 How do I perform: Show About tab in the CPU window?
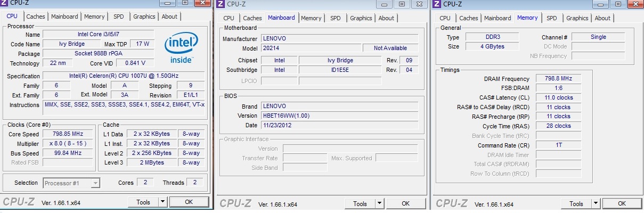pyautogui.click(x=169, y=17)
